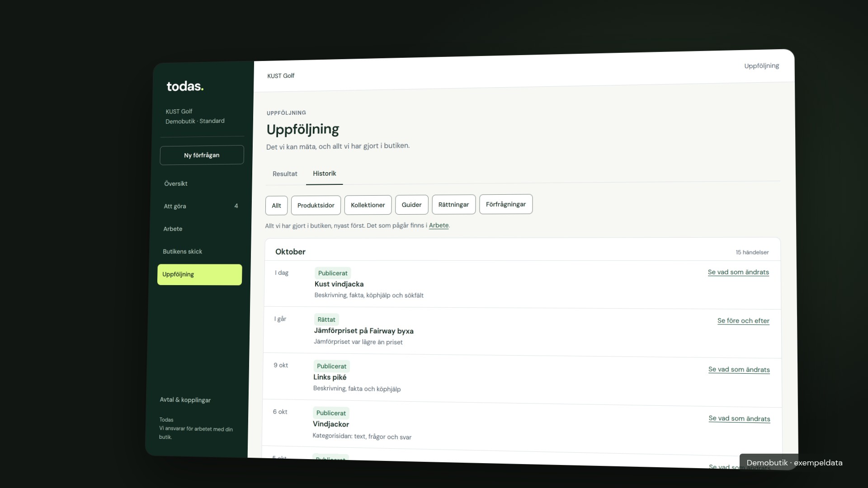
Task: Click the Vindjackor entry title
Action: point(331,424)
